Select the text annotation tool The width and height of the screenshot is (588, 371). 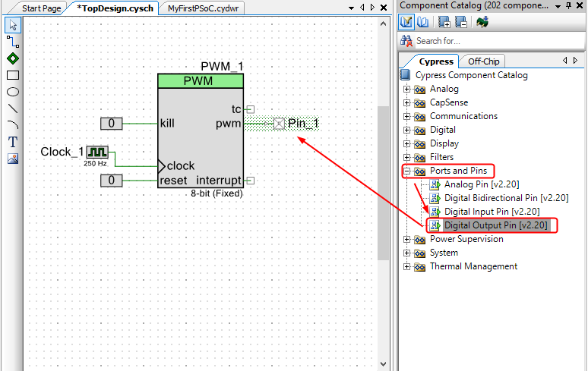(12, 142)
